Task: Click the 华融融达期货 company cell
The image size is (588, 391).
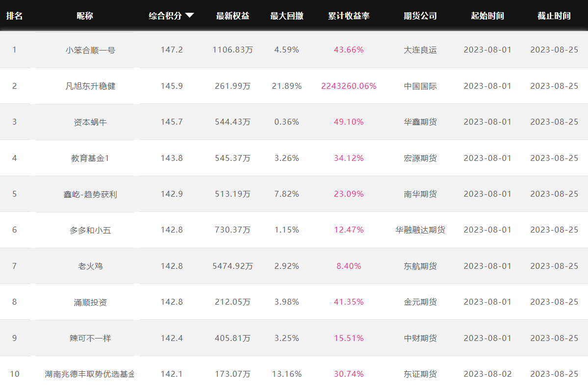Action: (420, 230)
